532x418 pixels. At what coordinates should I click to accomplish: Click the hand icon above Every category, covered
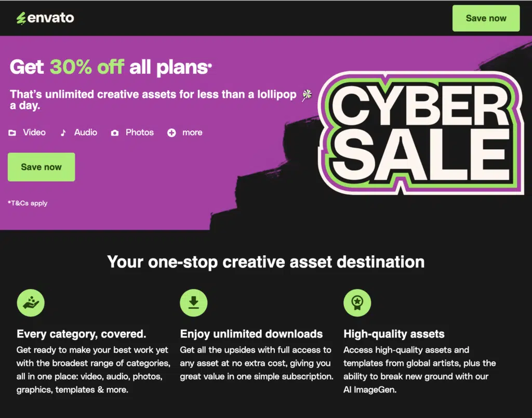coord(31,303)
